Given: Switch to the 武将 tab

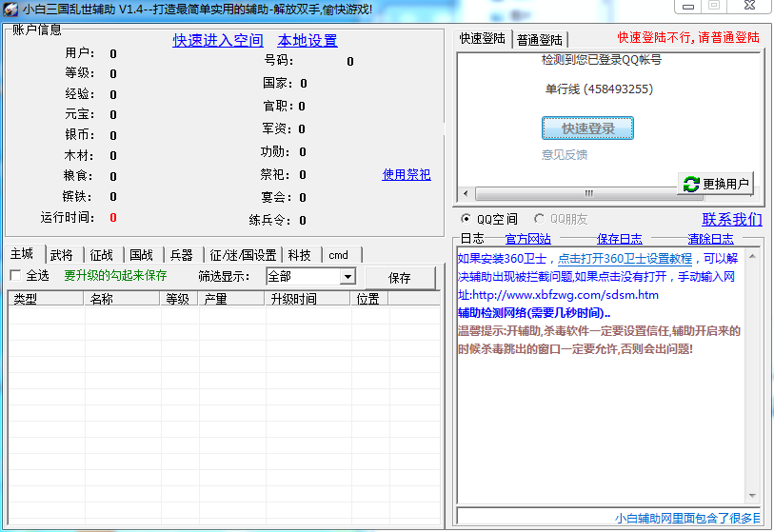Looking at the screenshot, I should [62, 255].
